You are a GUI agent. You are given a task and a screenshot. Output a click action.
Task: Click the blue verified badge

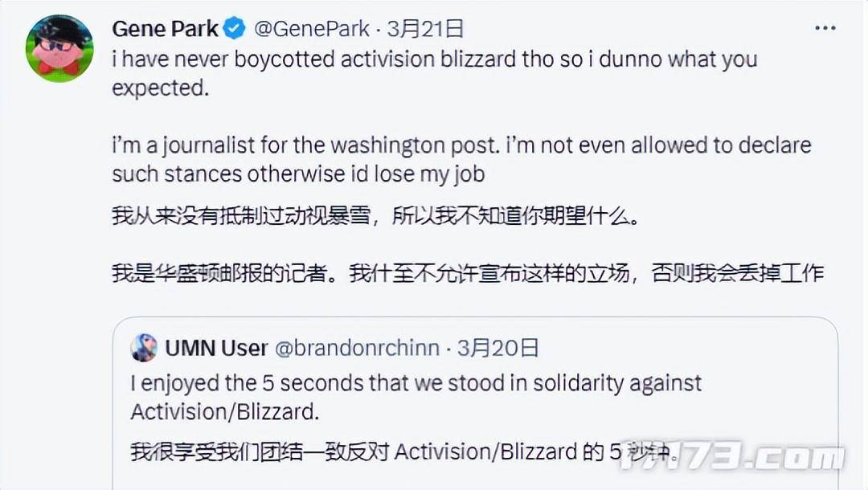234,30
